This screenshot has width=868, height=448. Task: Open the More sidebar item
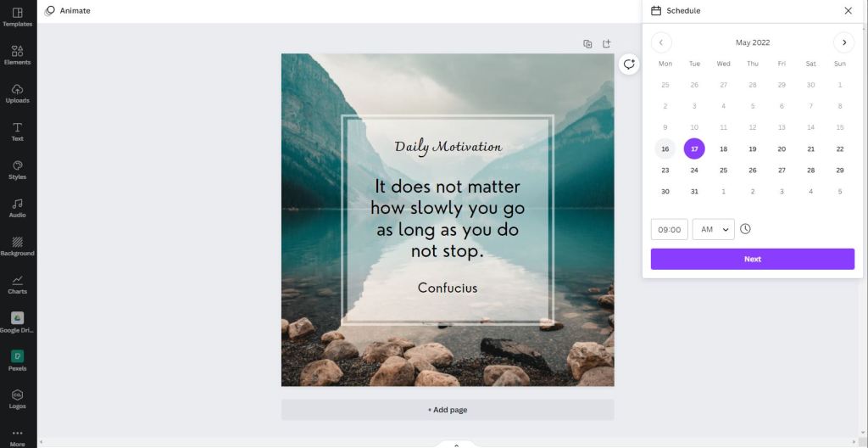(x=17, y=438)
